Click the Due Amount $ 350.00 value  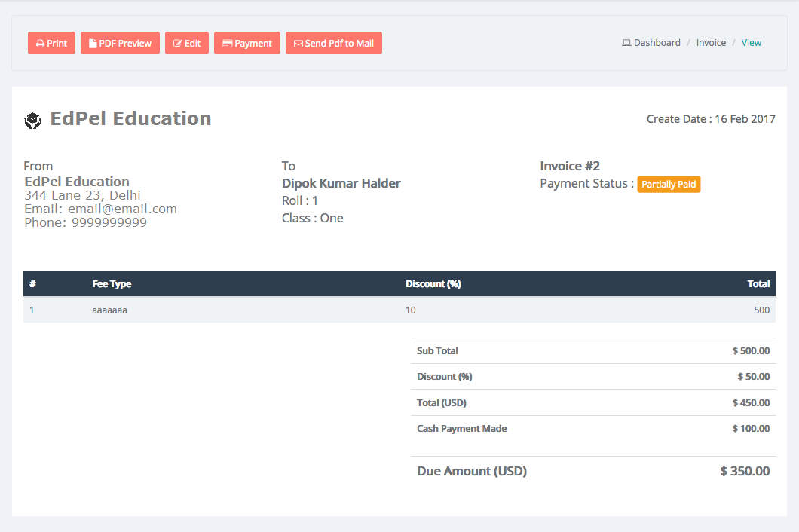click(x=745, y=471)
